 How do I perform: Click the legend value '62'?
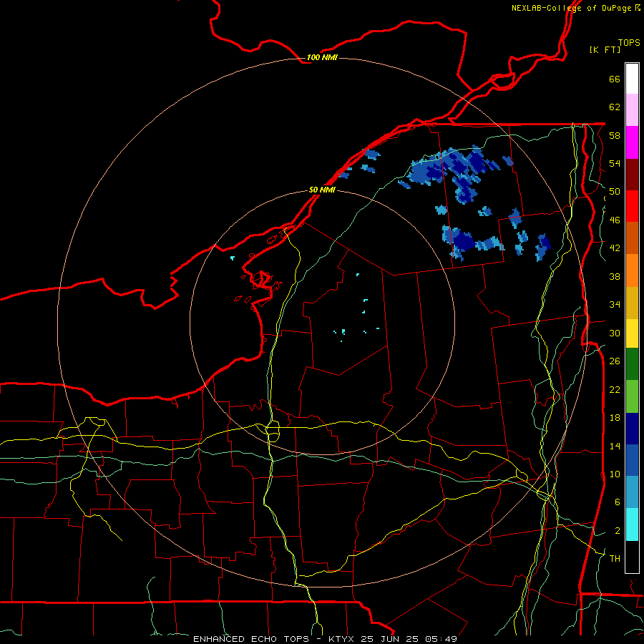click(x=615, y=107)
